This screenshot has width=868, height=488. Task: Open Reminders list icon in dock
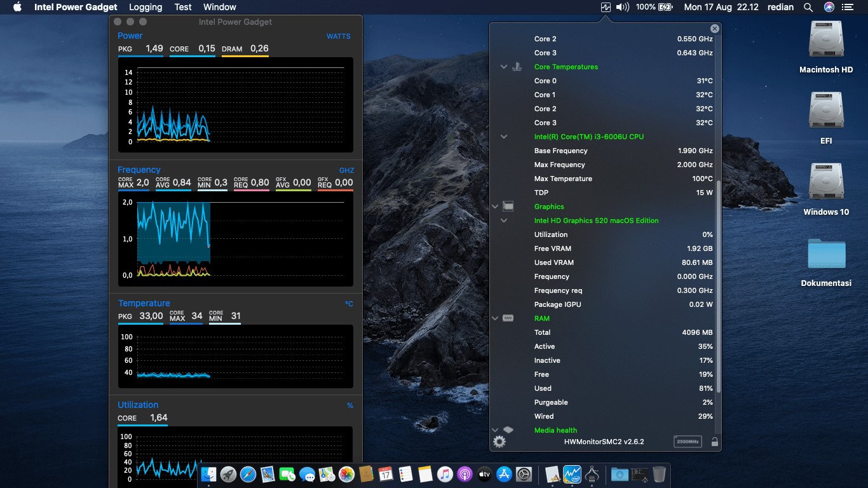point(405,474)
